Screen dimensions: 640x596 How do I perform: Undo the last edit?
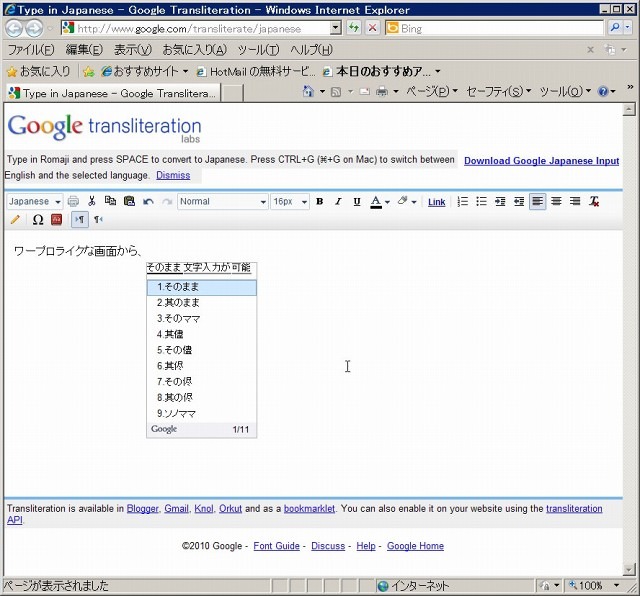pyautogui.click(x=148, y=202)
